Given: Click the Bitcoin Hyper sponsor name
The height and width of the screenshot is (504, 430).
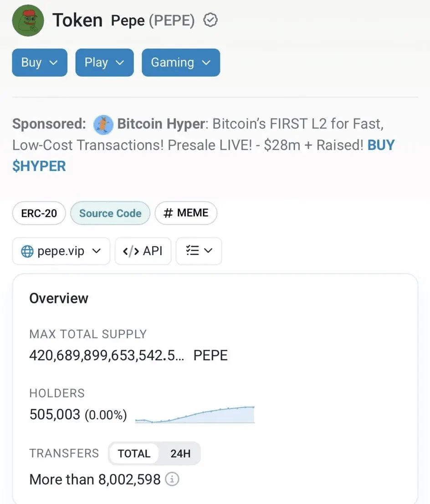Looking at the screenshot, I should tap(162, 124).
